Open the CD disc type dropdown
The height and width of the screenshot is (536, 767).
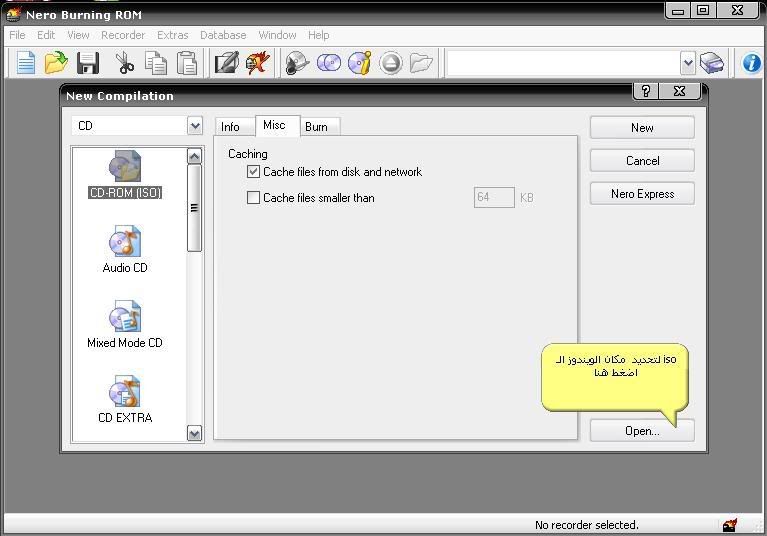195,126
